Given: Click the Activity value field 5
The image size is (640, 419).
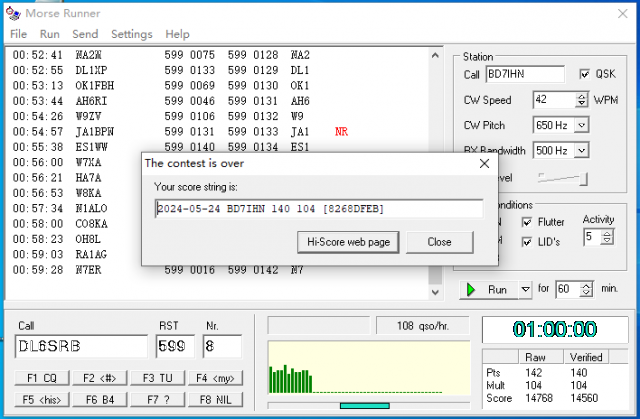Looking at the screenshot, I should pos(593,237).
